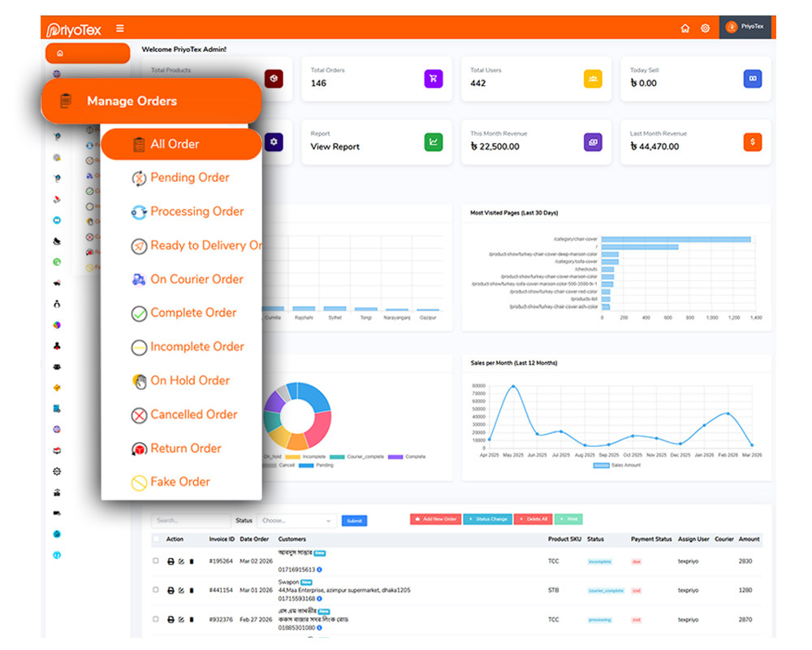Delete order #932376 with the trash icon
This screenshot has height=650, width=812.
tap(192, 618)
